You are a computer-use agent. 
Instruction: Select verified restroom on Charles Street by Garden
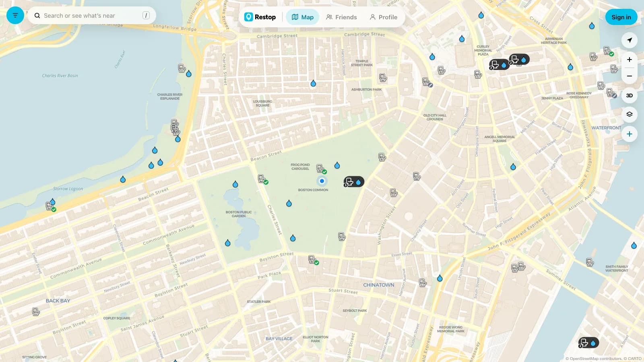[x=262, y=179]
